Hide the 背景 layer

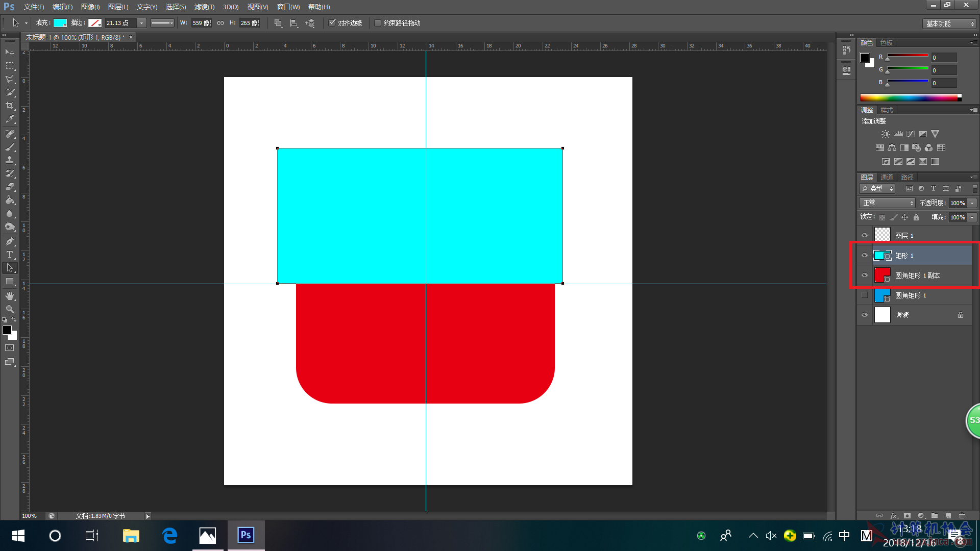(865, 315)
